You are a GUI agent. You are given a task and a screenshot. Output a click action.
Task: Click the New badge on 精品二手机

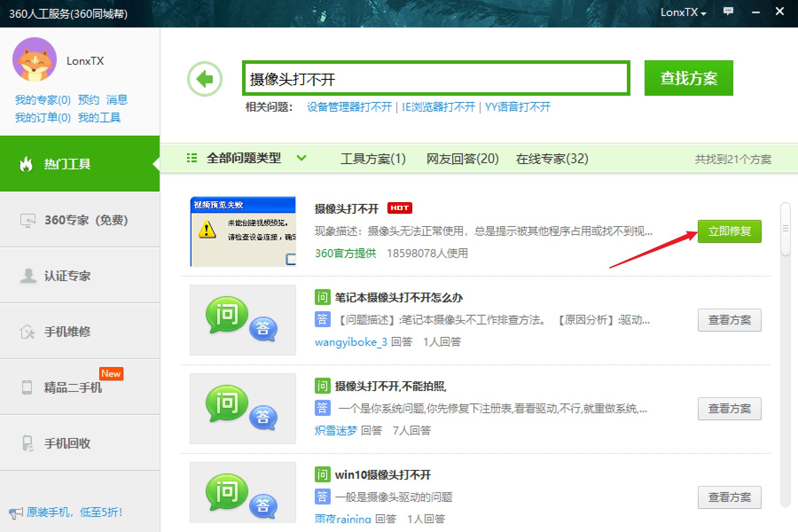[x=111, y=374]
